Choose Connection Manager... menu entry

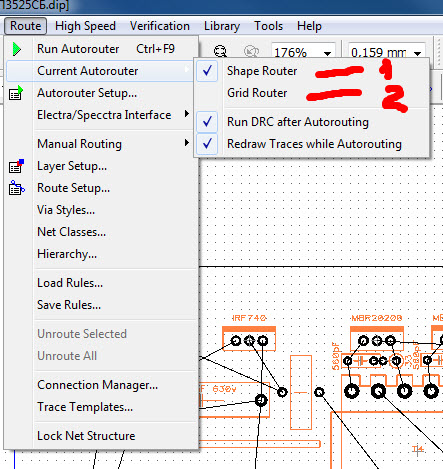(x=100, y=385)
